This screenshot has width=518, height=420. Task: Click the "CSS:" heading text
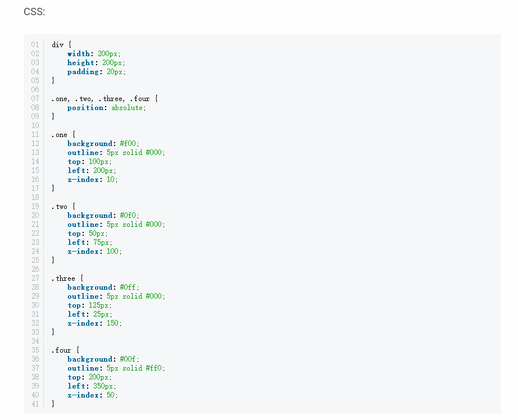[x=34, y=12]
